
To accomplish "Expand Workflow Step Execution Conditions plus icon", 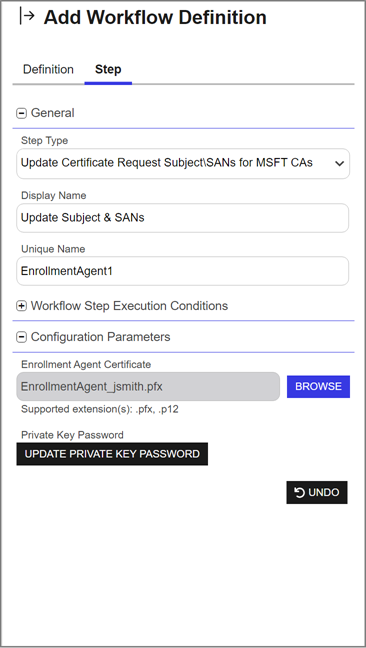I will tap(21, 306).
